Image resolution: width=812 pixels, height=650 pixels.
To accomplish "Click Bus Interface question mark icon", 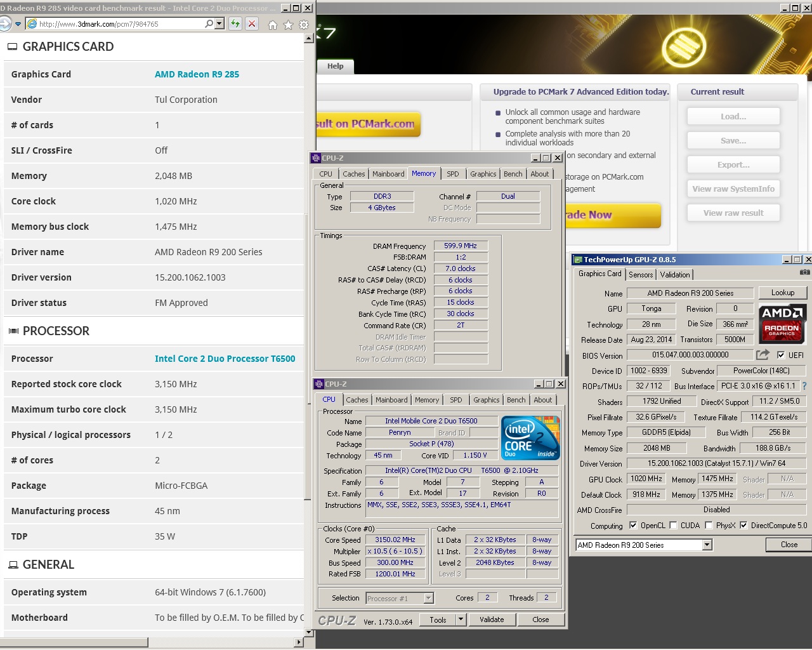I will pos(804,386).
